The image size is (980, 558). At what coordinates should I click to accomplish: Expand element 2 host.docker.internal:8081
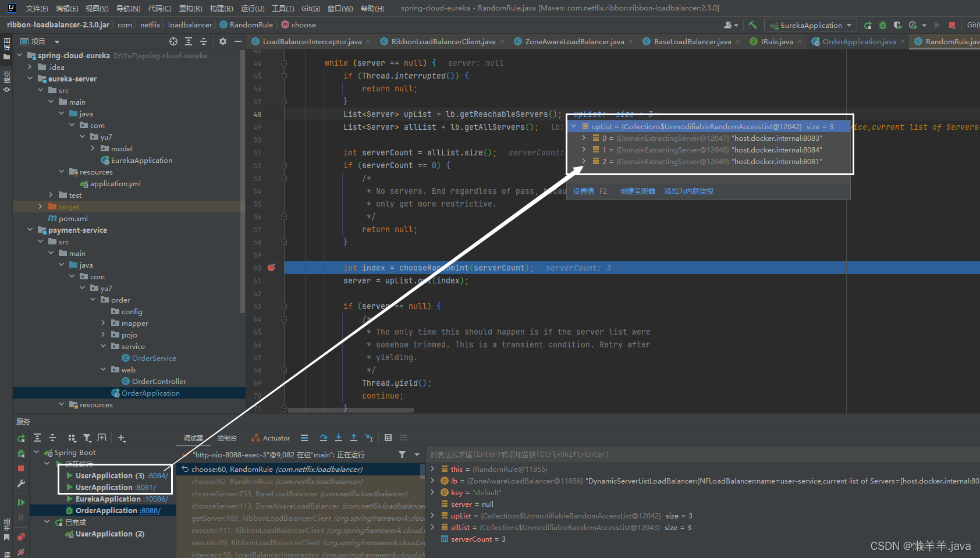click(x=584, y=161)
